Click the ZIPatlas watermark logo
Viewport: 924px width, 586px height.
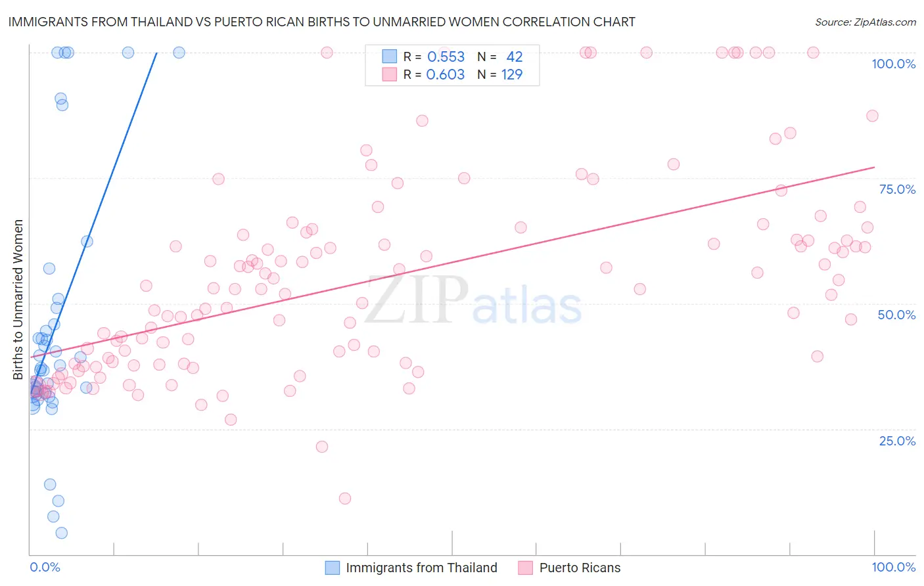coord(473,301)
